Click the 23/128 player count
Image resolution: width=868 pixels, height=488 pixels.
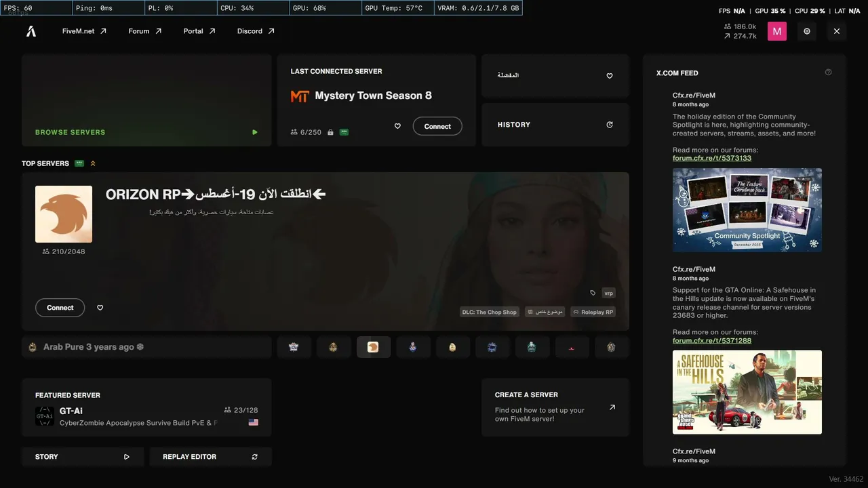241,410
